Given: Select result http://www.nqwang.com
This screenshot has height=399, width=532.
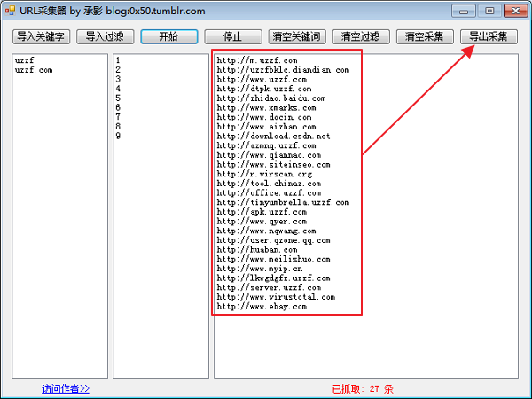Looking at the screenshot, I should (x=267, y=231).
